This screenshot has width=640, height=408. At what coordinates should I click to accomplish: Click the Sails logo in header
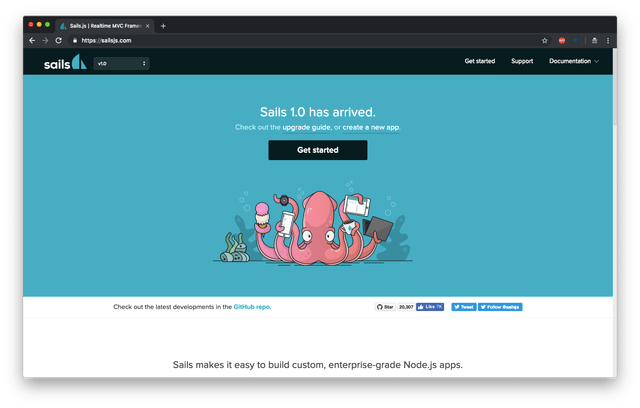[x=65, y=62]
